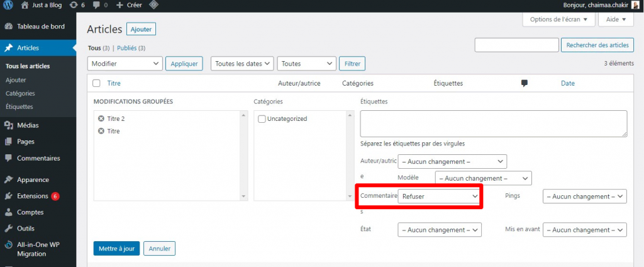Toggle the select all articles checkbox
644x267 pixels.
click(x=96, y=83)
